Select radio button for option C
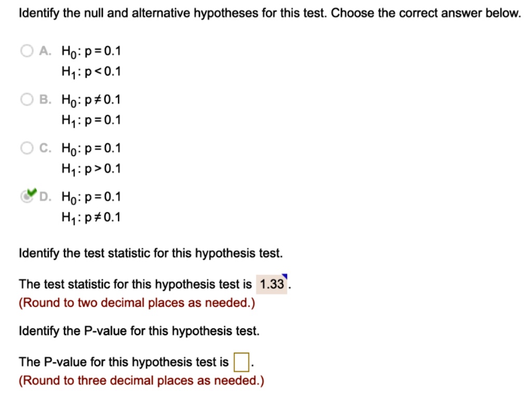 (26, 148)
